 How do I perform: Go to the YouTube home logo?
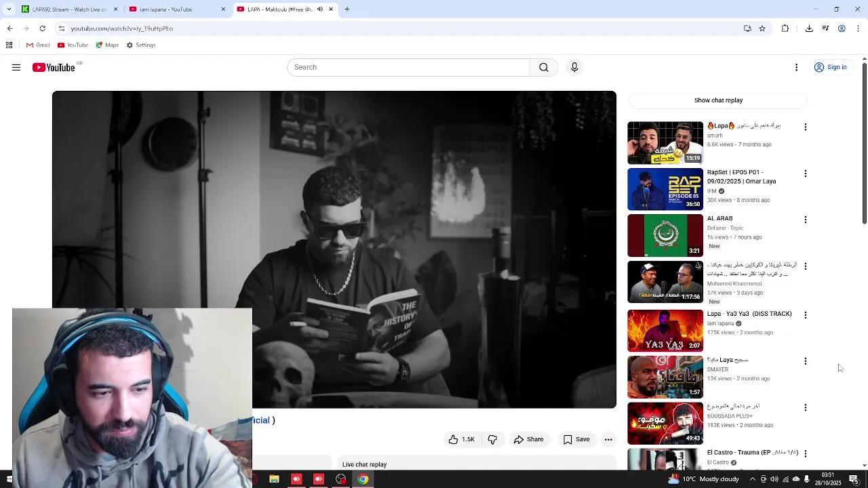54,67
